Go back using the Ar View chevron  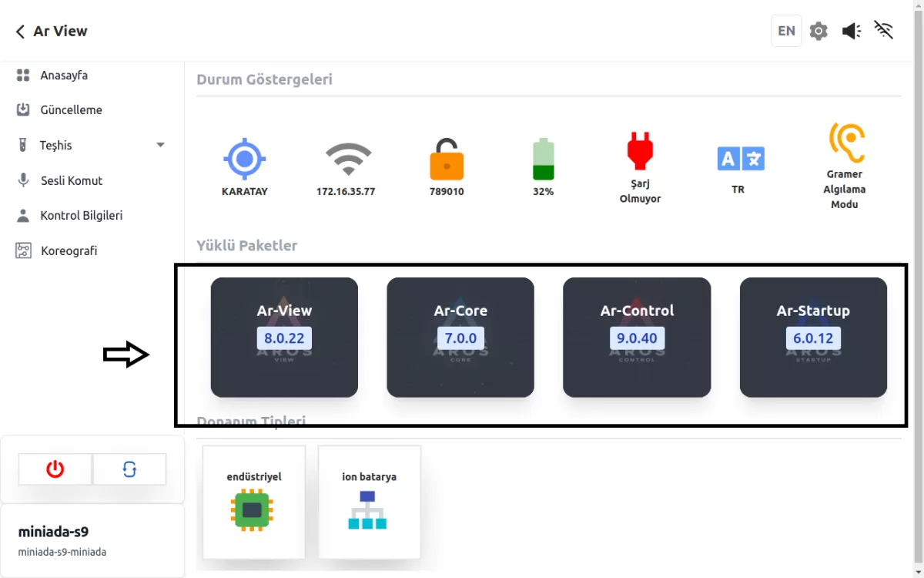21,32
